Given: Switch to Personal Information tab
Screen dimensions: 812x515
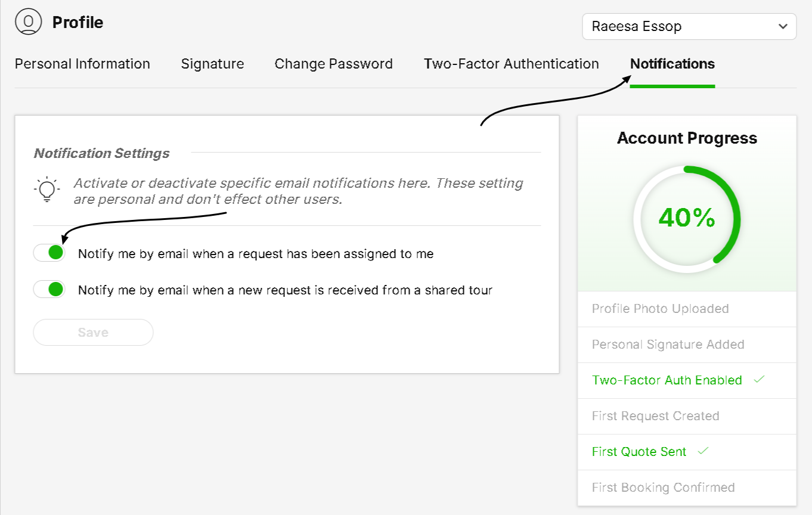Looking at the screenshot, I should click(82, 64).
